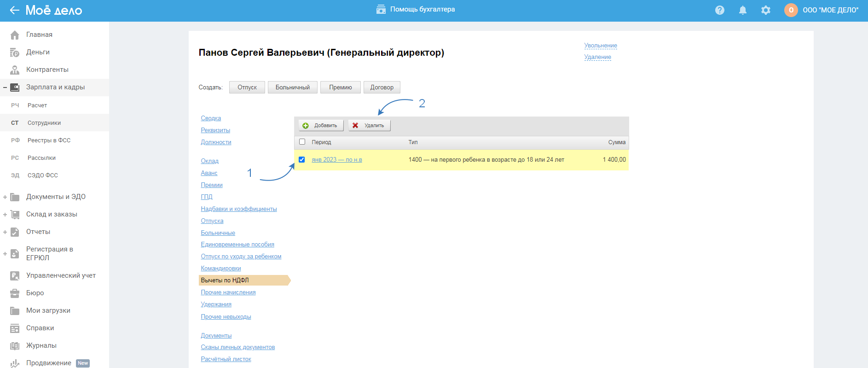Open the Больничные link
This screenshot has width=868, height=368.
point(218,233)
